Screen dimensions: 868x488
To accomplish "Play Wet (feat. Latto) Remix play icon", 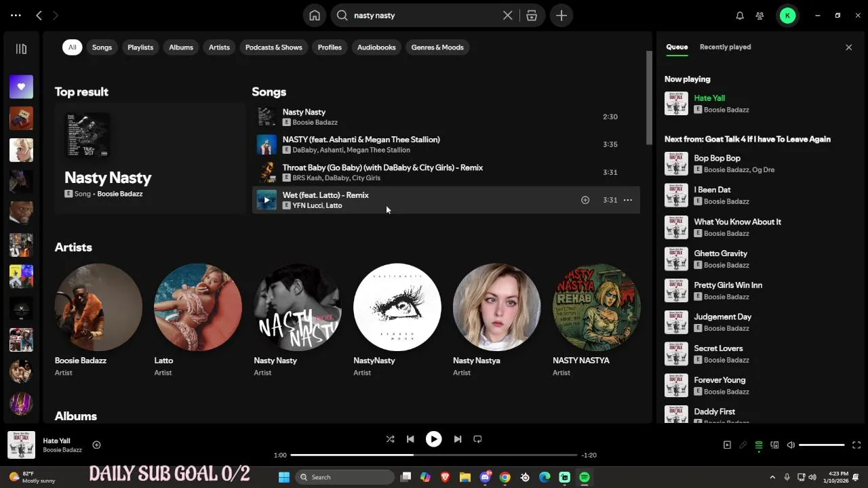I will click(x=267, y=200).
